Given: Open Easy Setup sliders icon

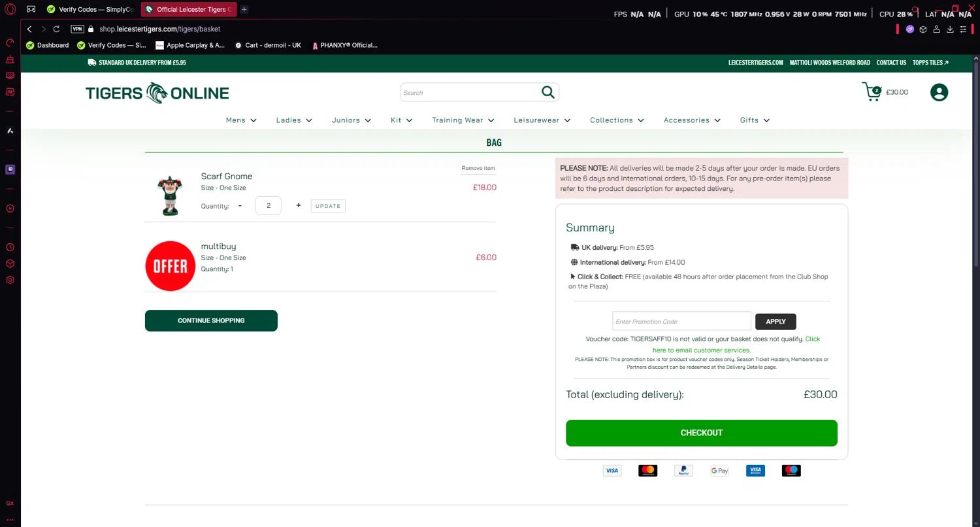Looking at the screenshot, I should click(963, 29).
